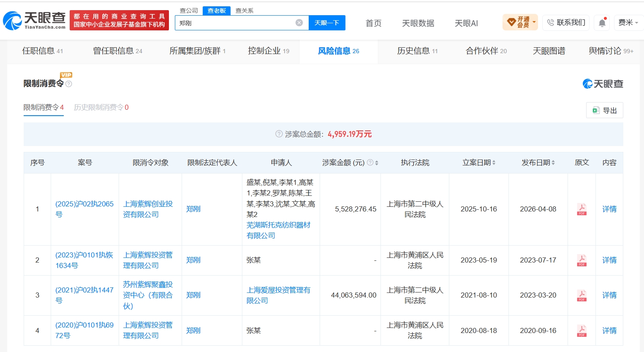Screen dimensions: 644x352
Task: Sort by 涉案金额 column arrows
Action: coord(377,162)
